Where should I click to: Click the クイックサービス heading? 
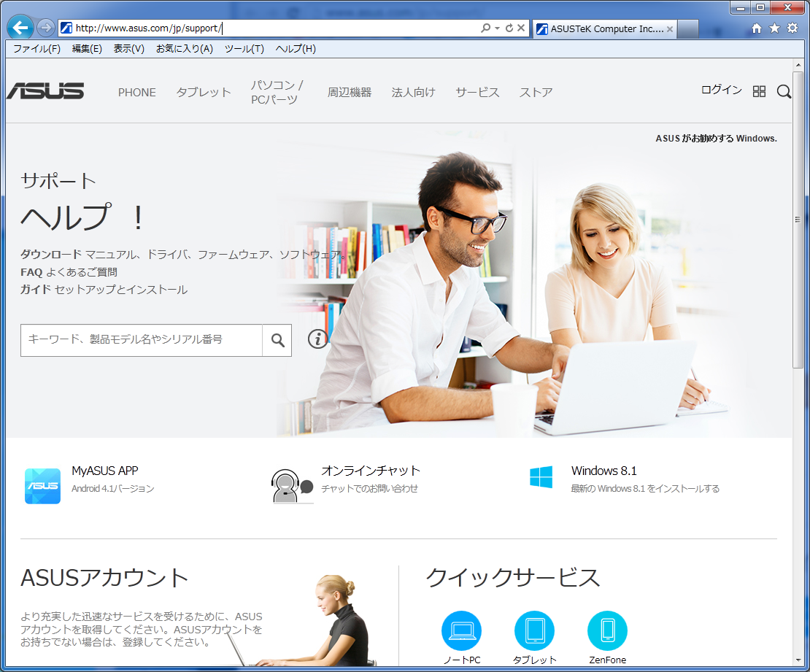click(x=513, y=577)
